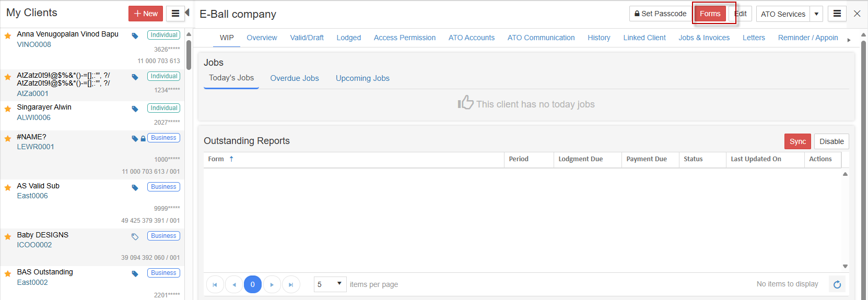Go to the last page of reports

(291, 284)
